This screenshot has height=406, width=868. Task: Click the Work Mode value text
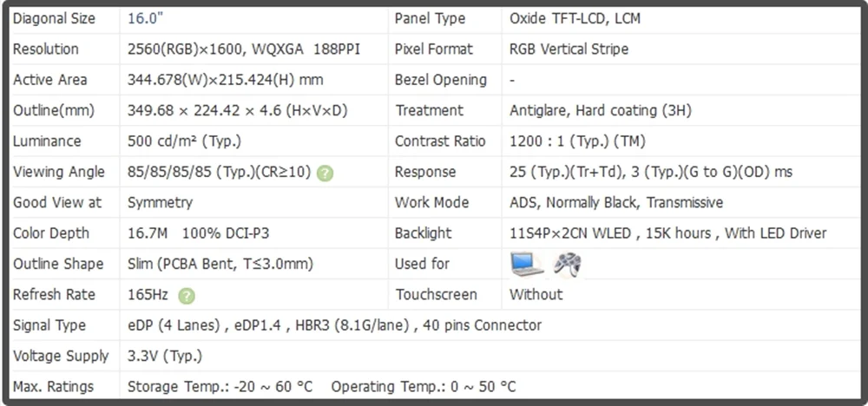coord(615,203)
